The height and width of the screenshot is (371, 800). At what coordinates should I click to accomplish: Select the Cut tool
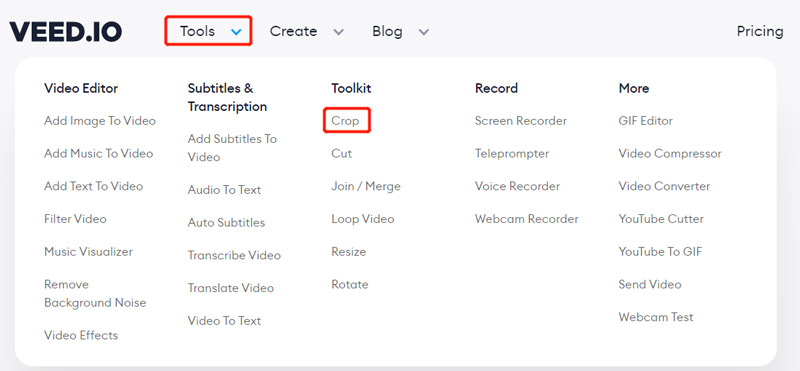click(341, 154)
